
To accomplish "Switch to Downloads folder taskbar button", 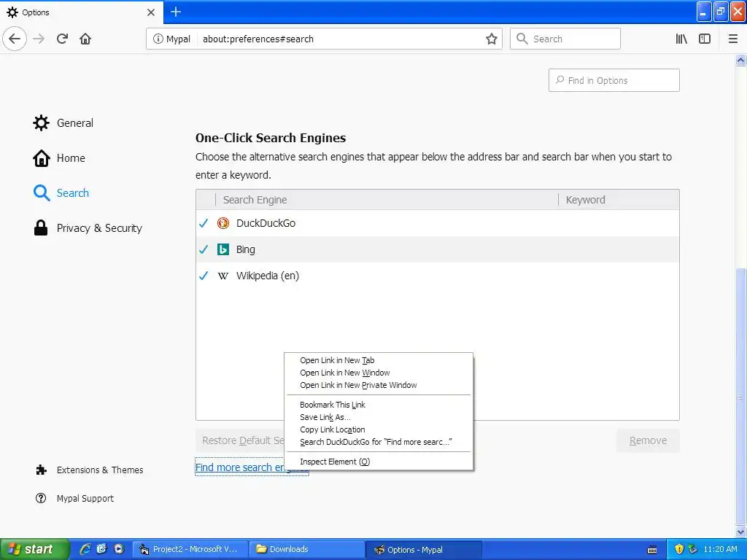I will [307, 549].
